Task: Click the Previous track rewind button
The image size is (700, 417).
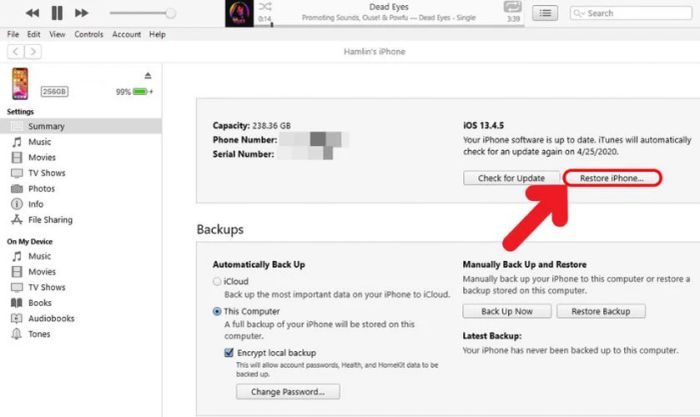Action: (x=32, y=13)
